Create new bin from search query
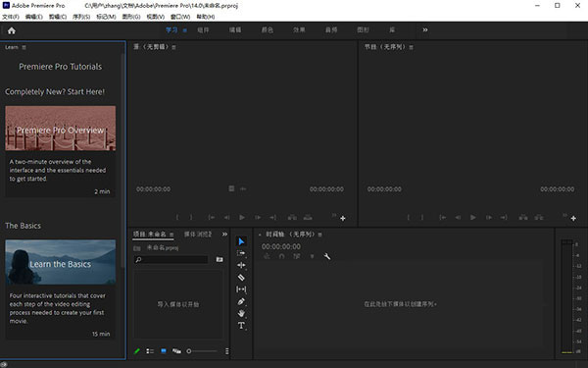The height and width of the screenshot is (368, 588). [220, 259]
